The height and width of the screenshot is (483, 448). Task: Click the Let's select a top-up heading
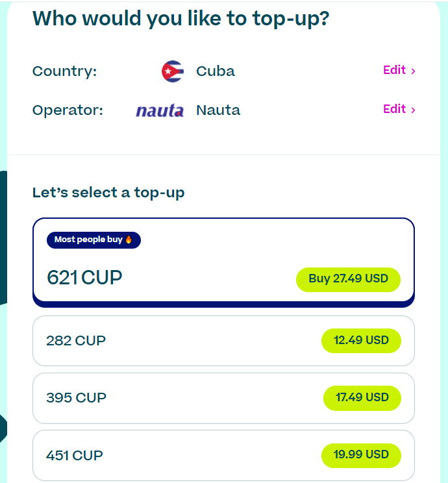click(108, 193)
